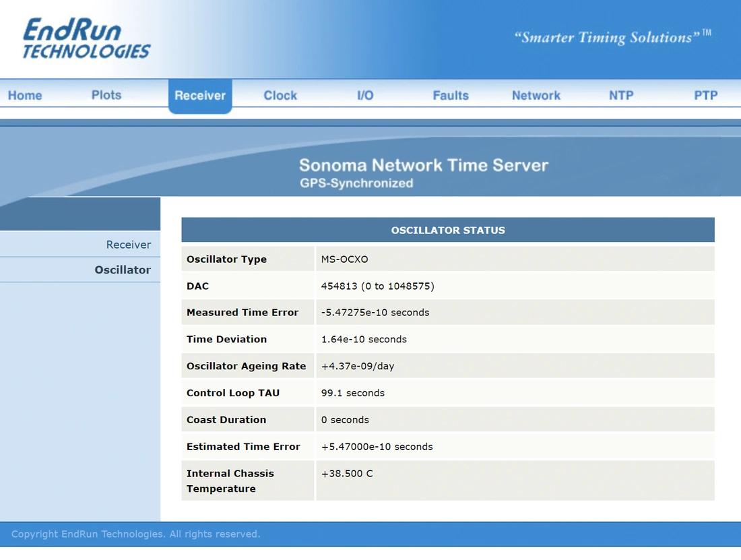This screenshot has width=741, height=560.
Task: Select the 0 seconds value
Action: [345, 420]
